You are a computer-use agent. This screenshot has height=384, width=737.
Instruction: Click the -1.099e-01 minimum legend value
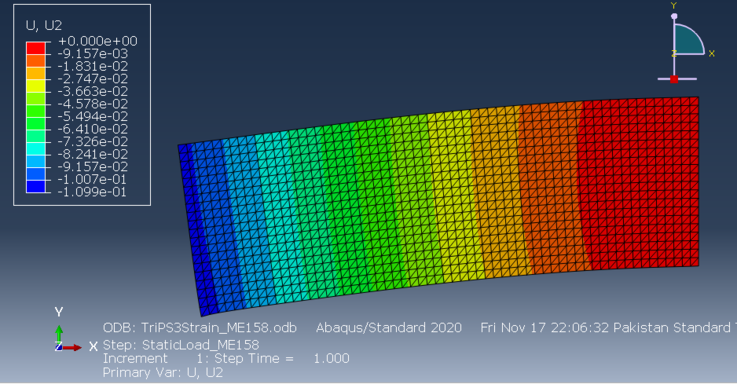pyautogui.click(x=92, y=192)
